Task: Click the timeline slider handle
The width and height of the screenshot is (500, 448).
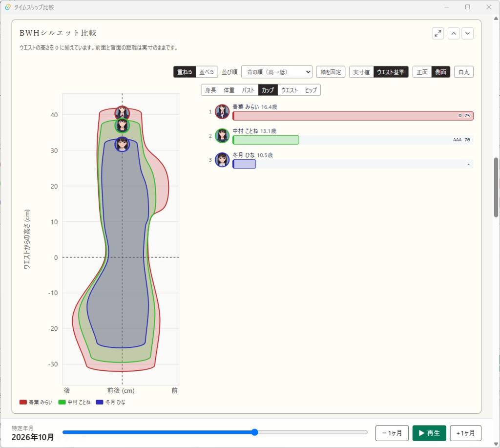Action: 254,432
